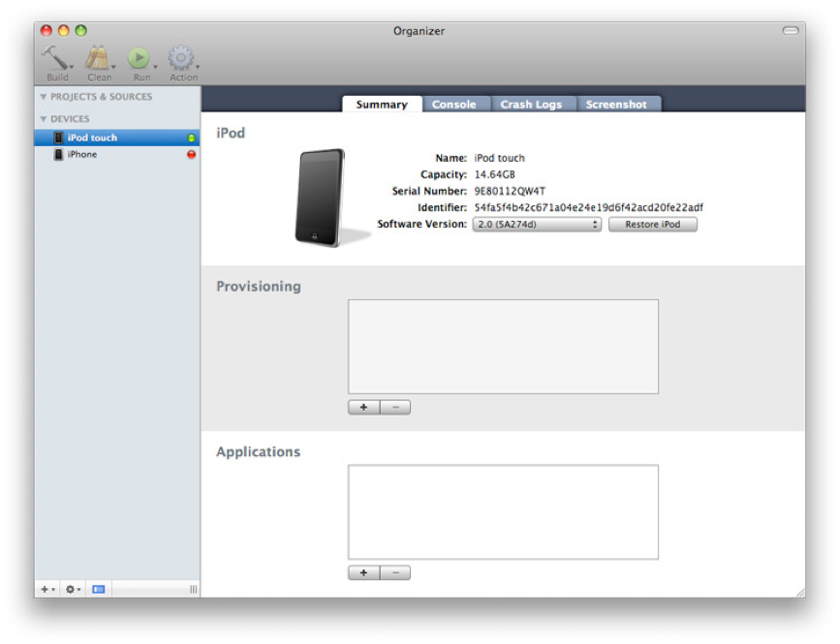Remove application with minus button
Screen dimensions: 840x644
pos(395,572)
